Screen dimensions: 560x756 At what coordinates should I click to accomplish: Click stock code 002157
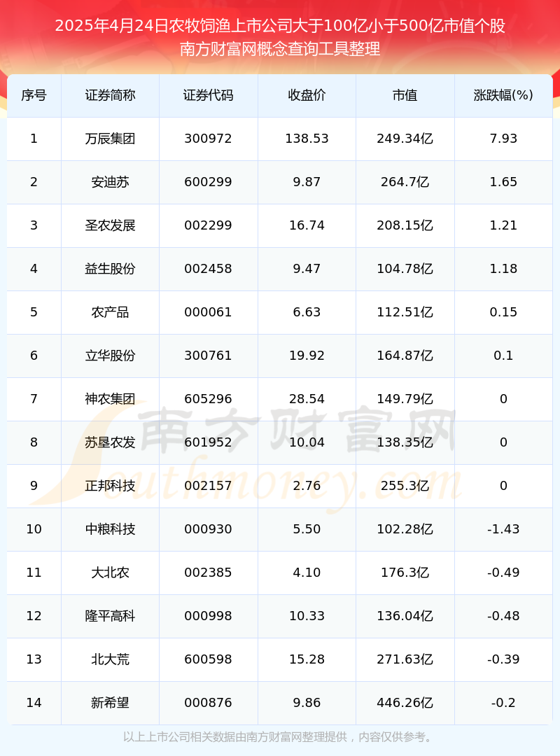coord(209,486)
